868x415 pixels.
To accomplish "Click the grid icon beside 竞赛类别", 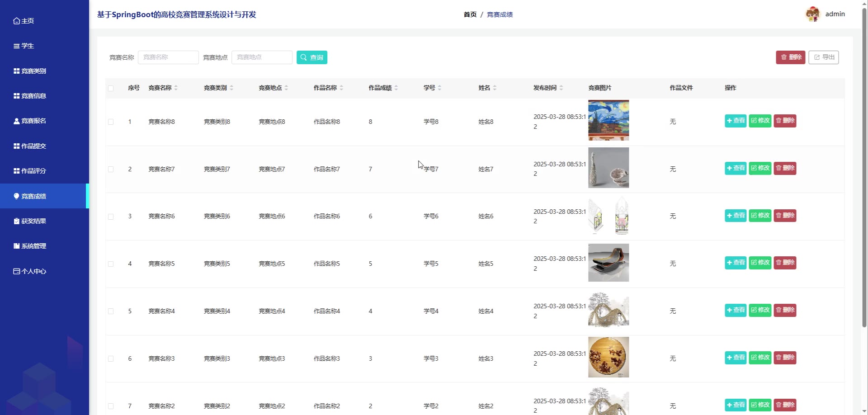I will click(17, 71).
